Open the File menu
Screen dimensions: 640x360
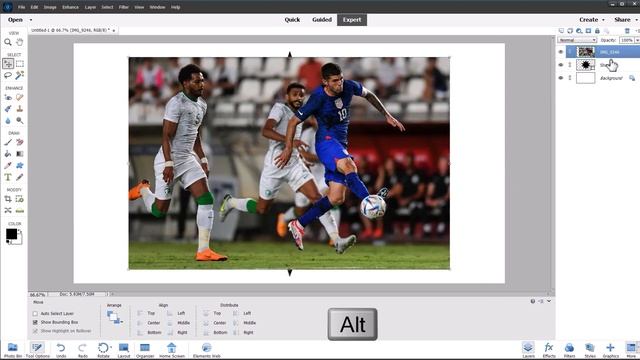pos(21,7)
